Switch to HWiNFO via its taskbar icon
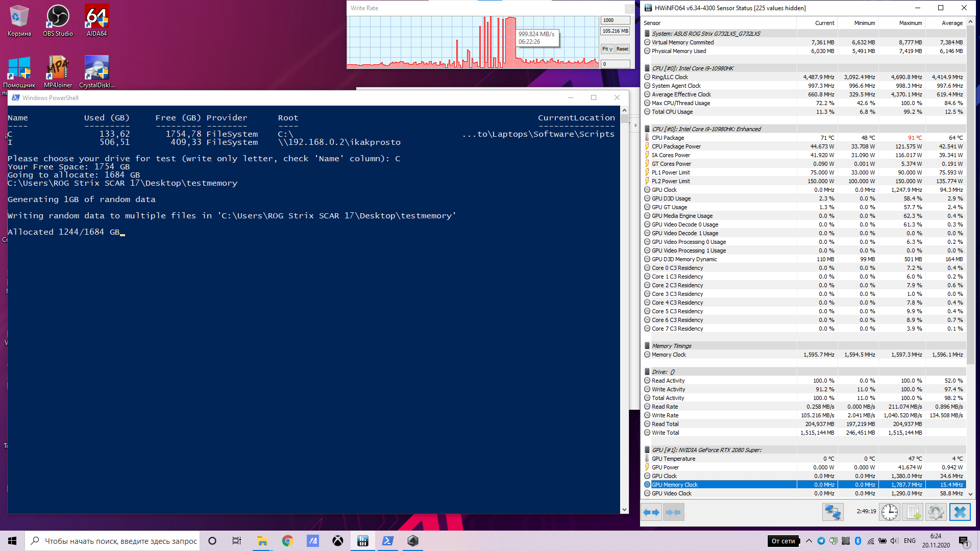Viewport: 980px width, 551px height. coord(362,541)
